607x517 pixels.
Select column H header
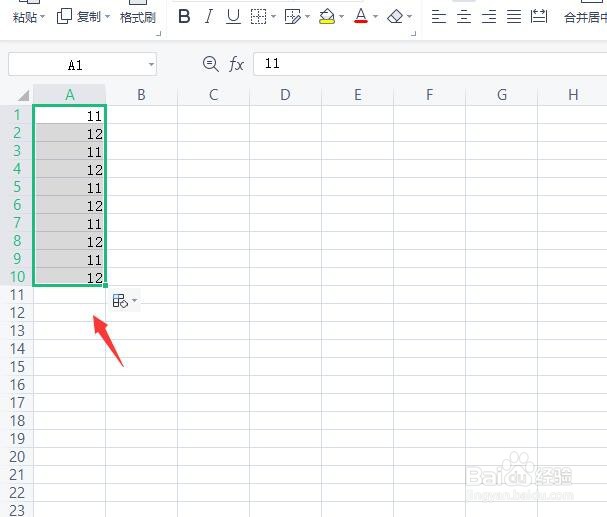point(573,95)
